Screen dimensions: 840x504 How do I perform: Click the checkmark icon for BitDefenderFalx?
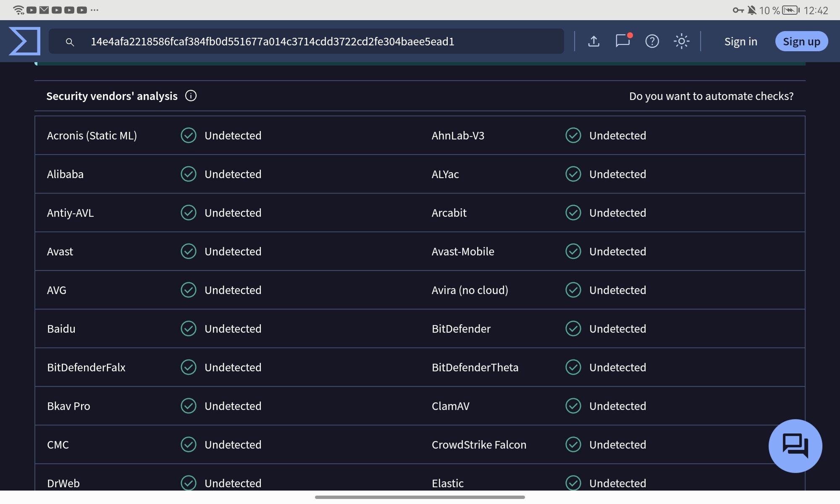tap(189, 367)
